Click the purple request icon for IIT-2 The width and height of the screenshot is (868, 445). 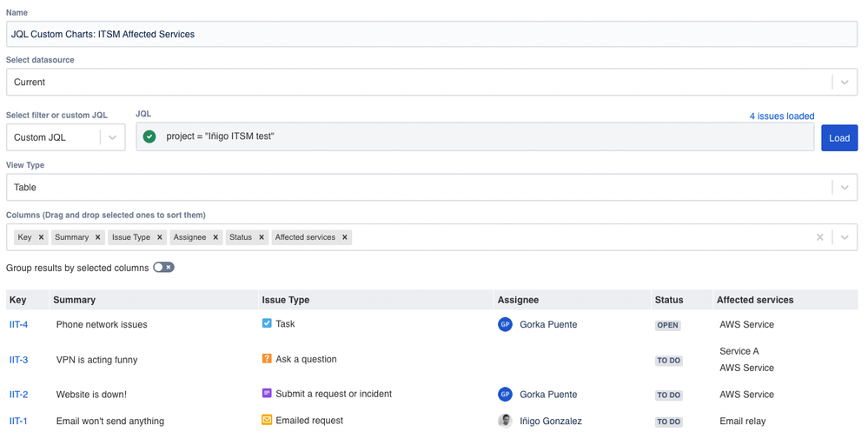267,394
